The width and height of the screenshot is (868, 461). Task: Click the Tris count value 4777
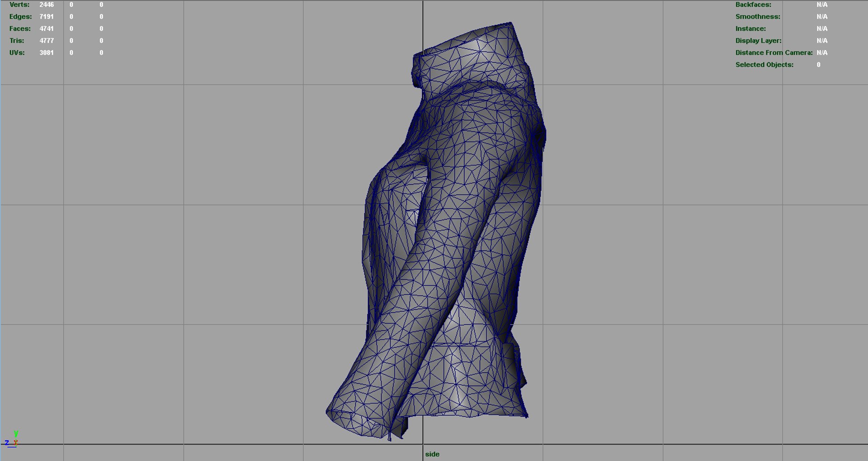[x=47, y=41]
